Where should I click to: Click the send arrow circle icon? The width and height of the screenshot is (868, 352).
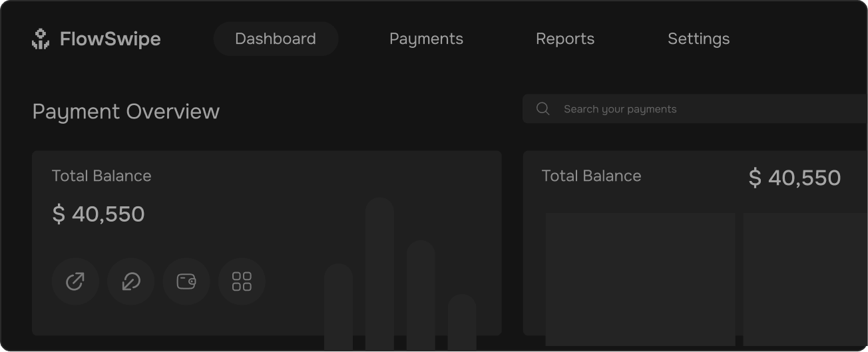75,281
